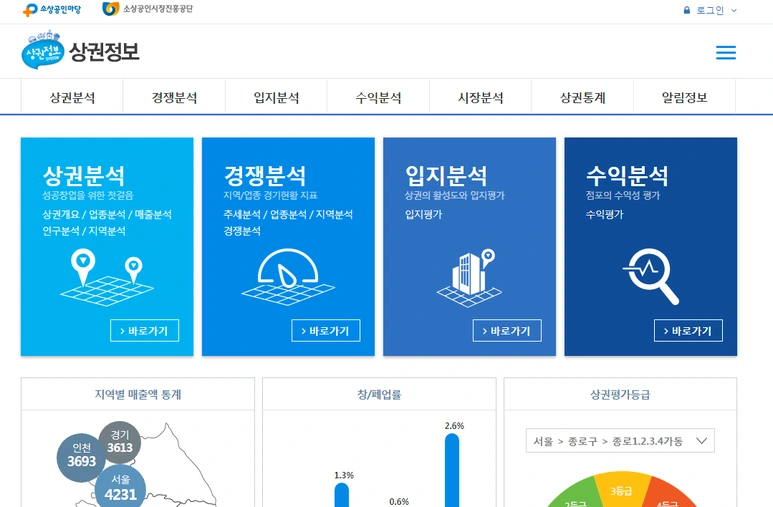This screenshot has width=773, height=507.
Task: Open the 입지분석 menu tab
Action: [x=276, y=97]
